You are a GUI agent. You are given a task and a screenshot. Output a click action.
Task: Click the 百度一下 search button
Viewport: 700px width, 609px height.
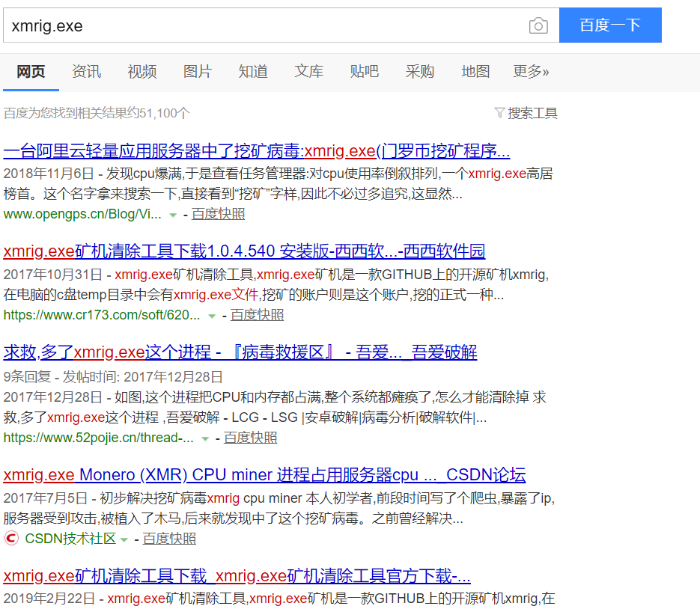pyautogui.click(x=610, y=25)
